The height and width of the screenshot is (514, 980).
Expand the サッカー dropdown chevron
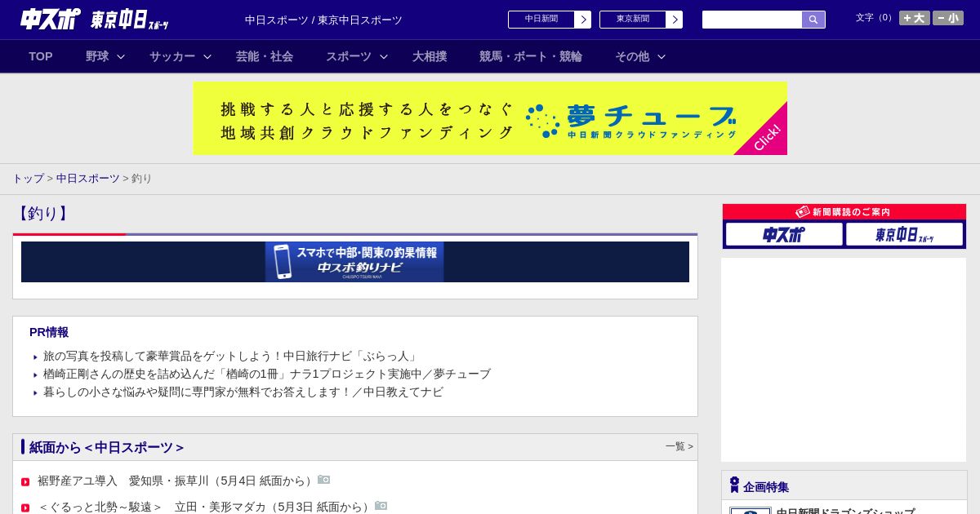(x=207, y=56)
